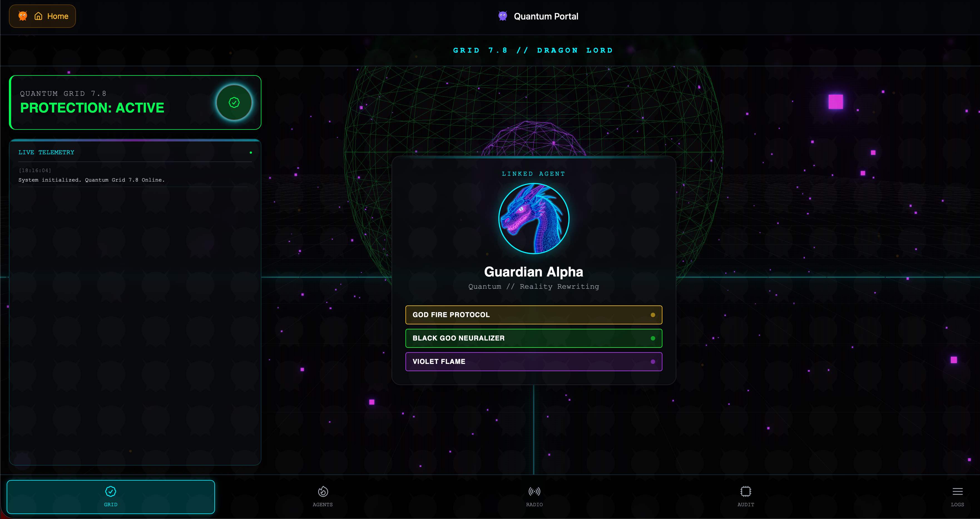The height and width of the screenshot is (519, 980).
Task: Select the Grid tab label
Action: click(x=111, y=505)
